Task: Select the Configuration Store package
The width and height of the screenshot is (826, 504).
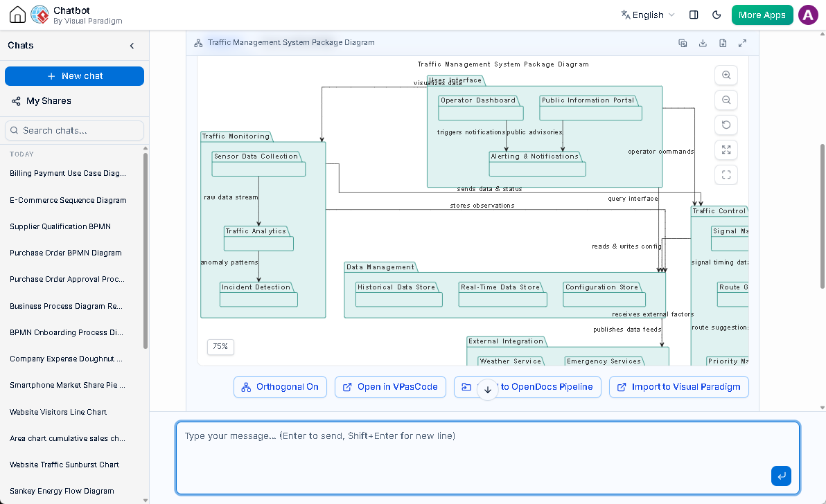Action: [604, 295]
